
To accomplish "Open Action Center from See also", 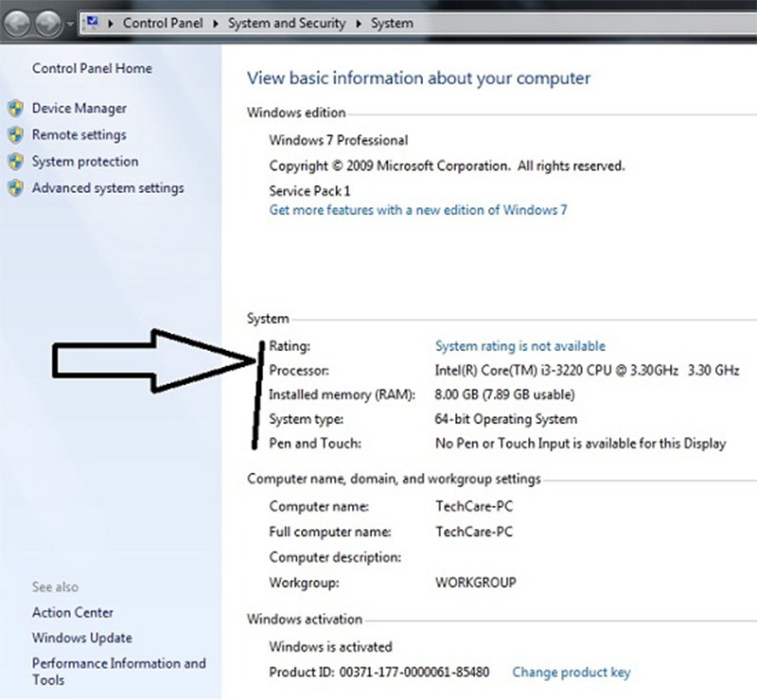I will (x=72, y=613).
